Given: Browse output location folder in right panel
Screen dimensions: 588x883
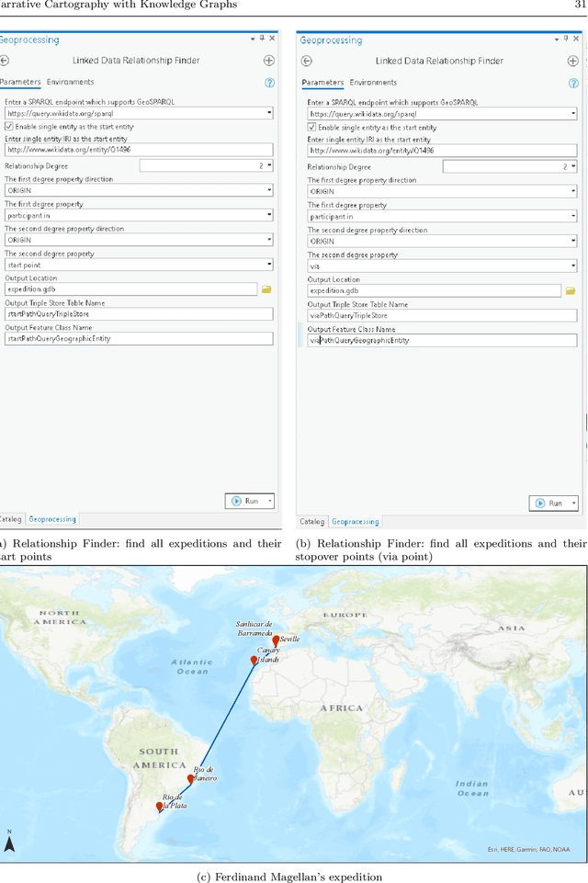Looking at the screenshot, I should [571, 290].
